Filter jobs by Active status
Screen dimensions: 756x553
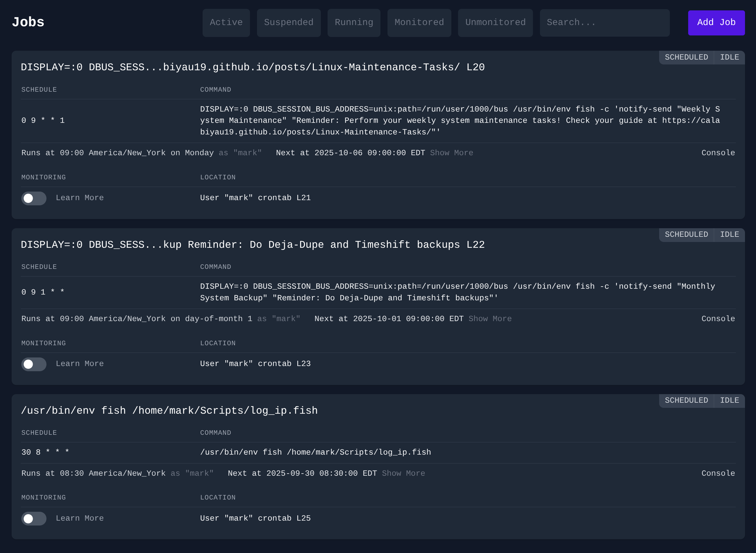pos(226,22)
